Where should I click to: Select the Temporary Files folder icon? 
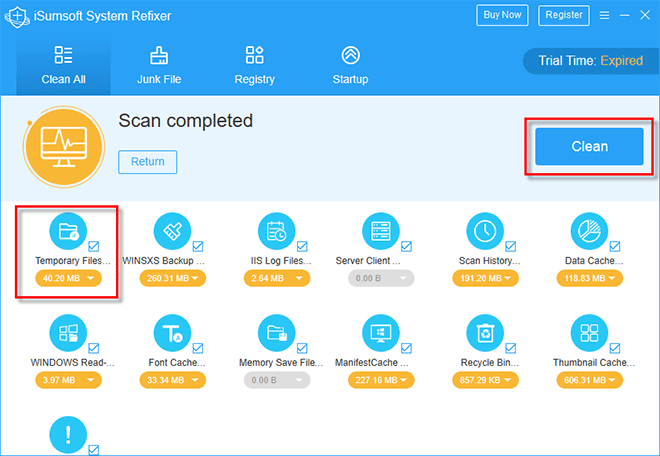point(68,231)
